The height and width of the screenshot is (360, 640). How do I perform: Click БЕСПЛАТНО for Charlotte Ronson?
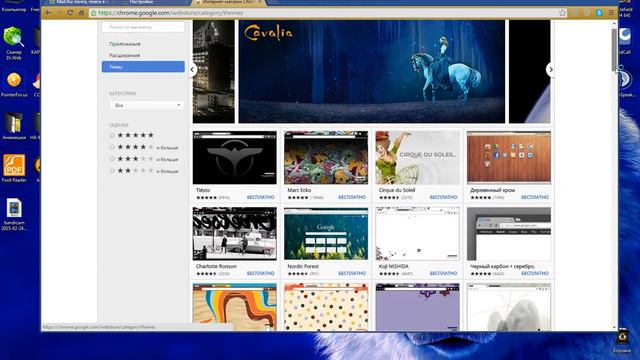(260, 273)
